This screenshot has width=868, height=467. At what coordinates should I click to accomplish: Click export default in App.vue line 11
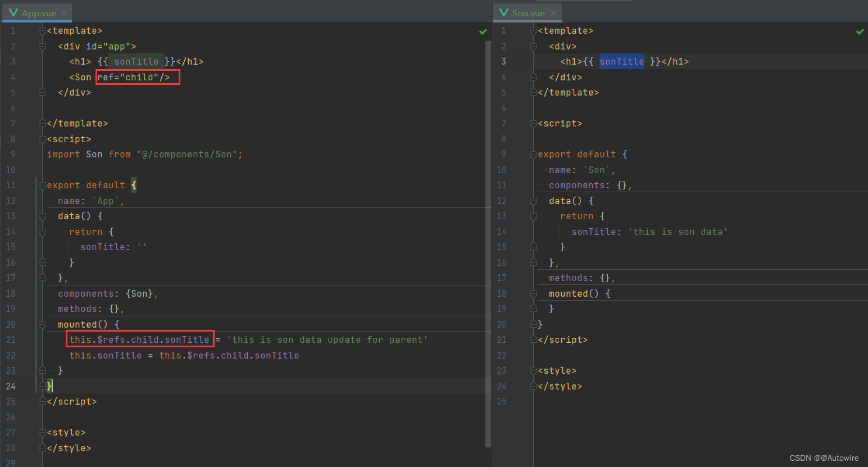pyautogui.click(x=86, y=185)
